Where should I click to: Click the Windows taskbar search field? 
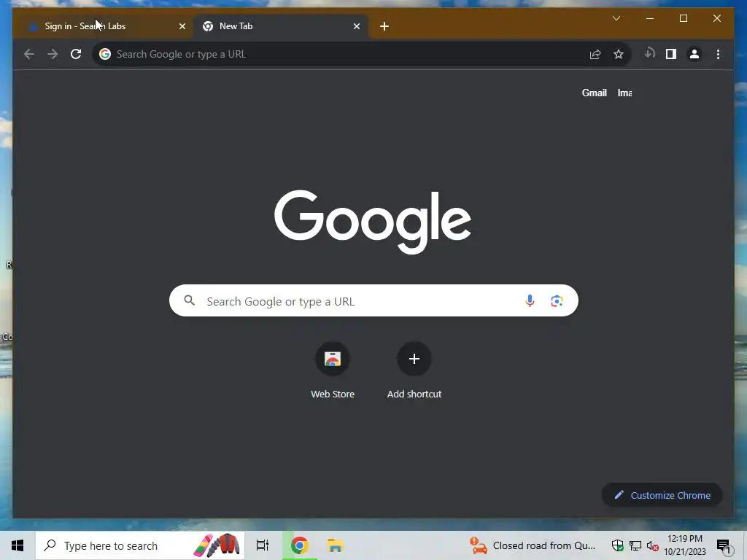140,545
